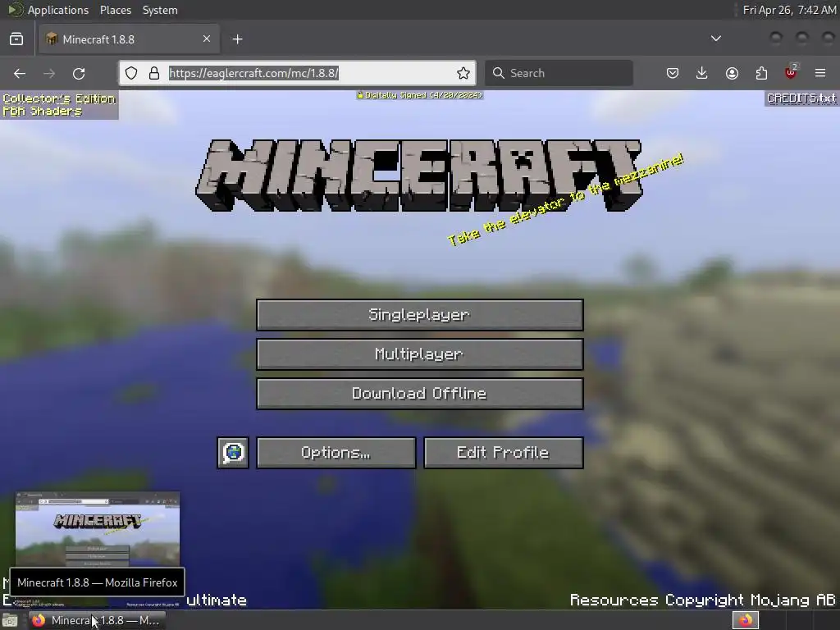Click the Digitally Signed notice
The width and height of the screenshot is (840, 630).
(x=420, y=95)
